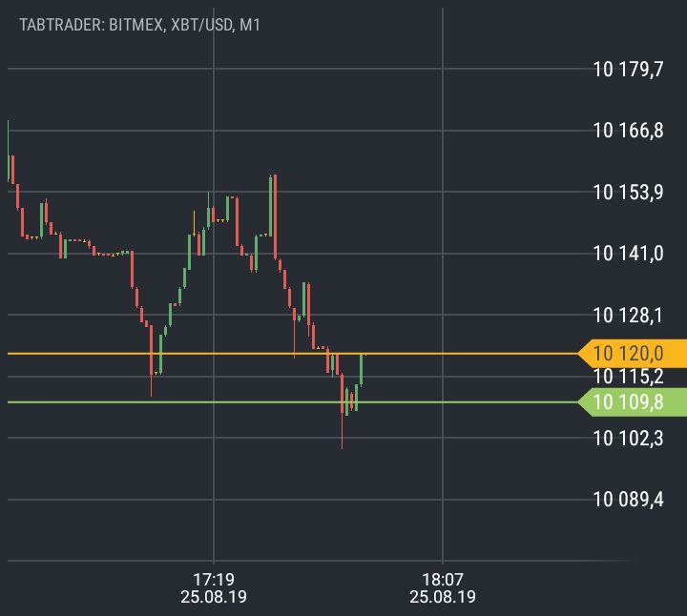Select the green 10 109,8 price marker

click(x=633, y=401)
